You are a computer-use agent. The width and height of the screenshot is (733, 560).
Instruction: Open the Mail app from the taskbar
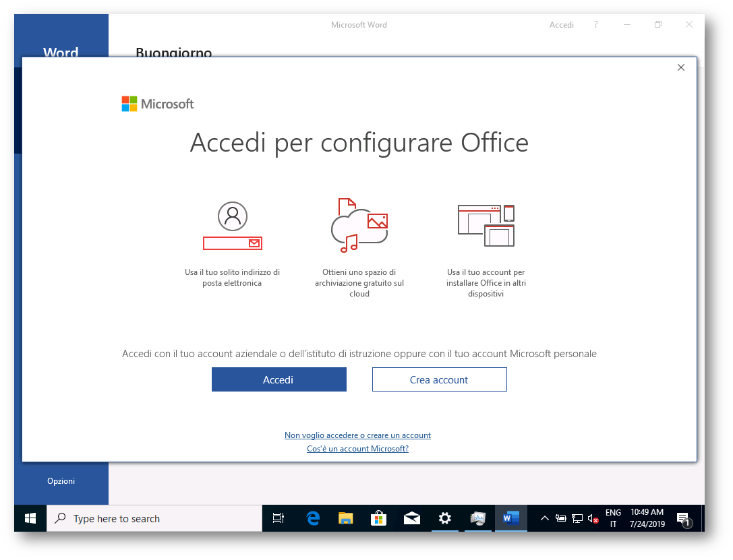coord(412,518)
